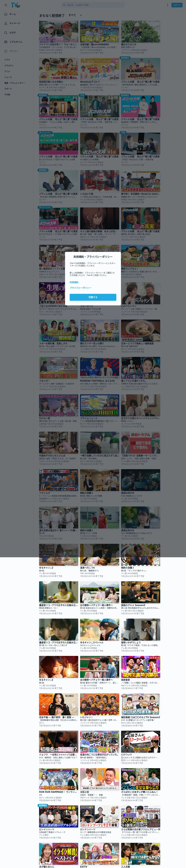Open ゆるキャン△スペシャル thumbnail

click(x=100, y=629)
